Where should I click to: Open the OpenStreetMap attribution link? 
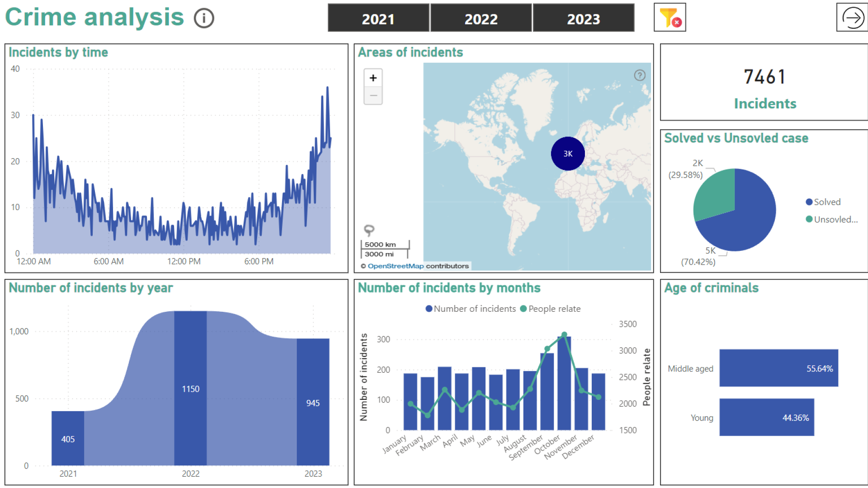pos(396,266)
